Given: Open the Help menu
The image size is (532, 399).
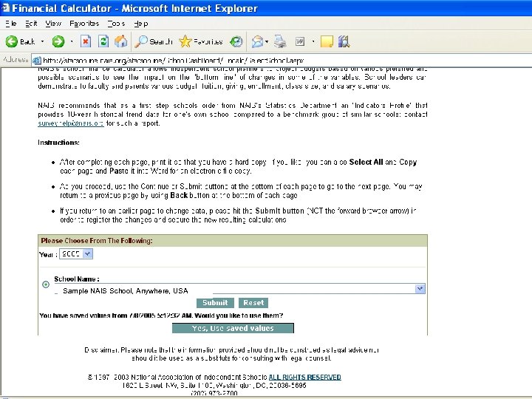Looking at the screenshot, I should click(141, 24).
